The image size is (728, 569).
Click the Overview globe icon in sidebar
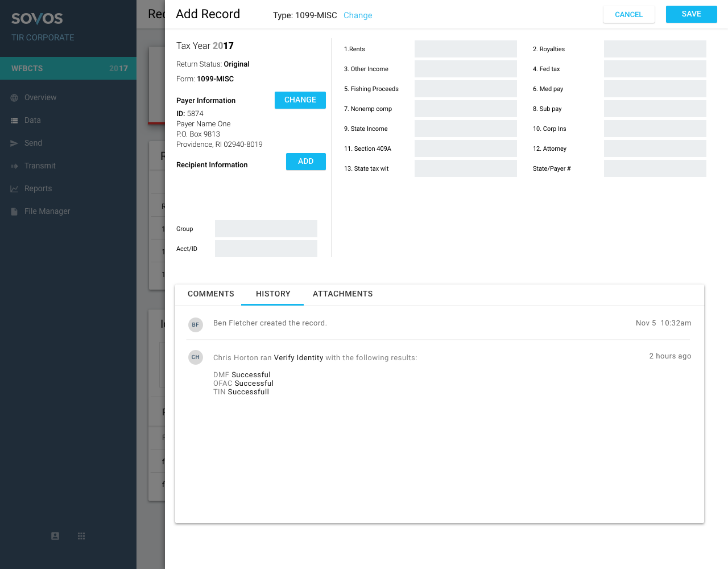(14, 98)
